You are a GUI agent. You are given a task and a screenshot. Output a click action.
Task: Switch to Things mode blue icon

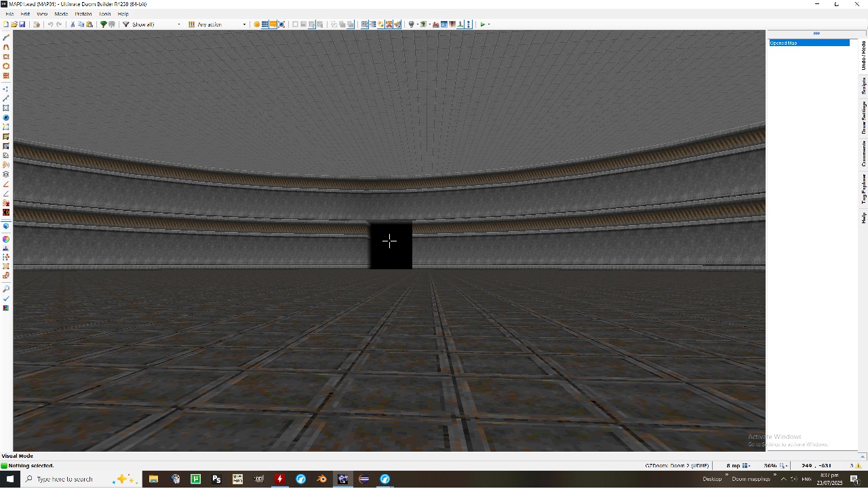(6, 117)
